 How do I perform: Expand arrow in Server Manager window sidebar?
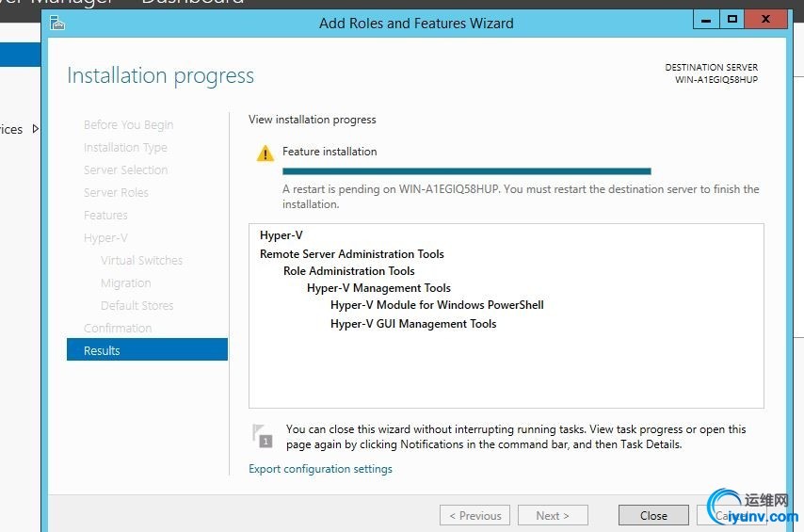[36, 129]
